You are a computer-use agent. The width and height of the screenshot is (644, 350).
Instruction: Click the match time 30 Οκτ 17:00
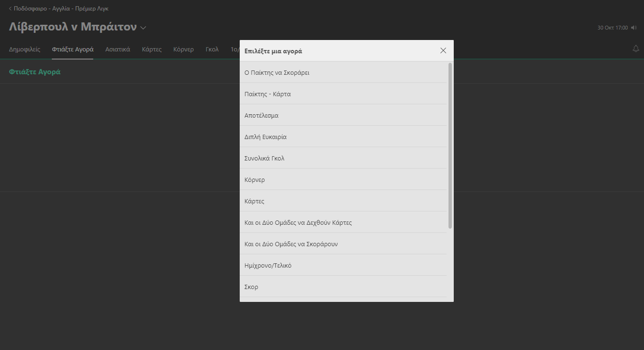click(613, 28)
